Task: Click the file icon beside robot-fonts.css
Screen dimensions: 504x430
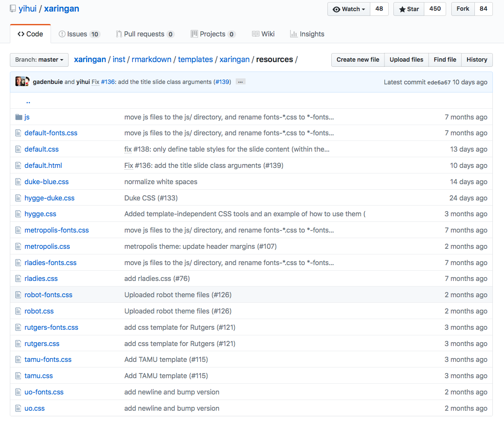Action: click(18, 295)
